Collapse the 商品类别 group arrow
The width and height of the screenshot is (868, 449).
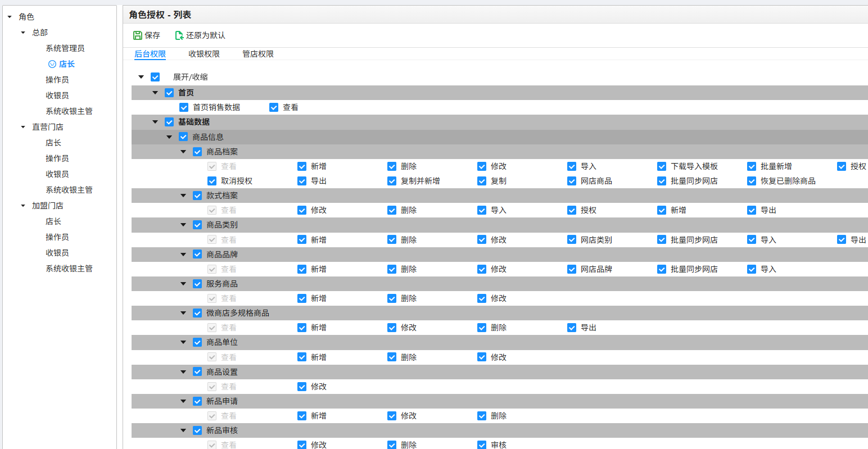[183, 225]
